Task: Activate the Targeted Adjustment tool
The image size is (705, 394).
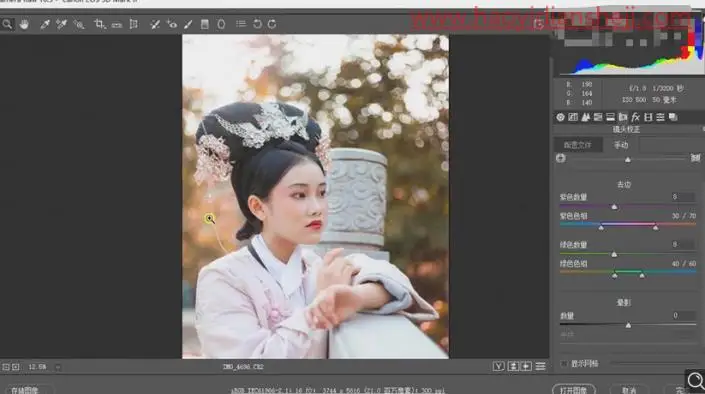Action: click(x=79, y=24)
